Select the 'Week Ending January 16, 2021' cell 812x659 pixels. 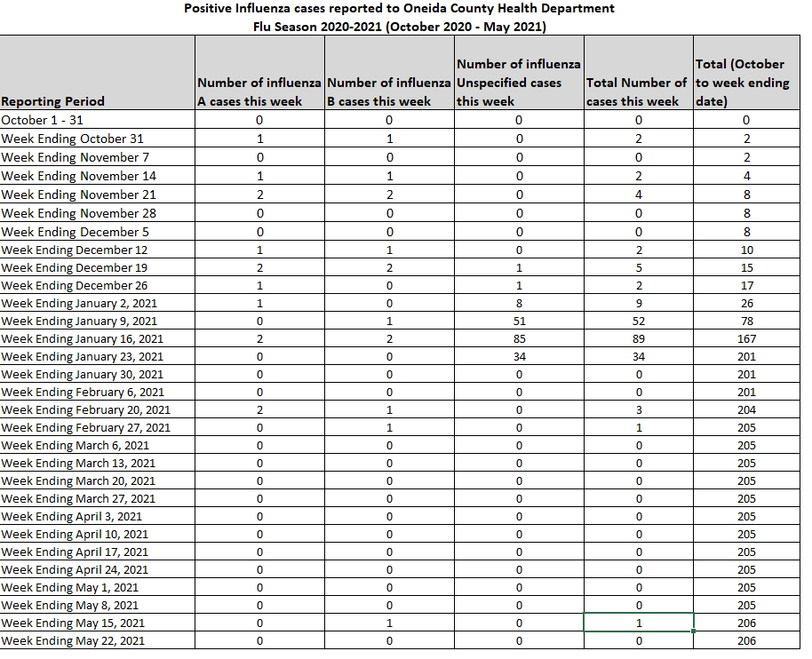pos(98,338)
